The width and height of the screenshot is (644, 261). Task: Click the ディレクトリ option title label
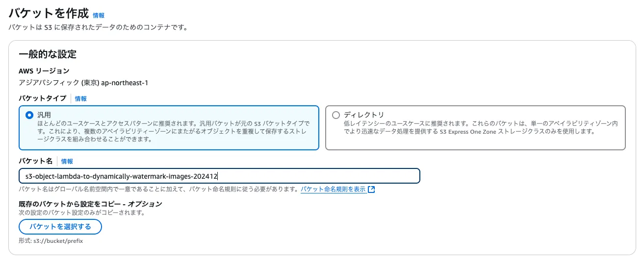pos(364,115)
